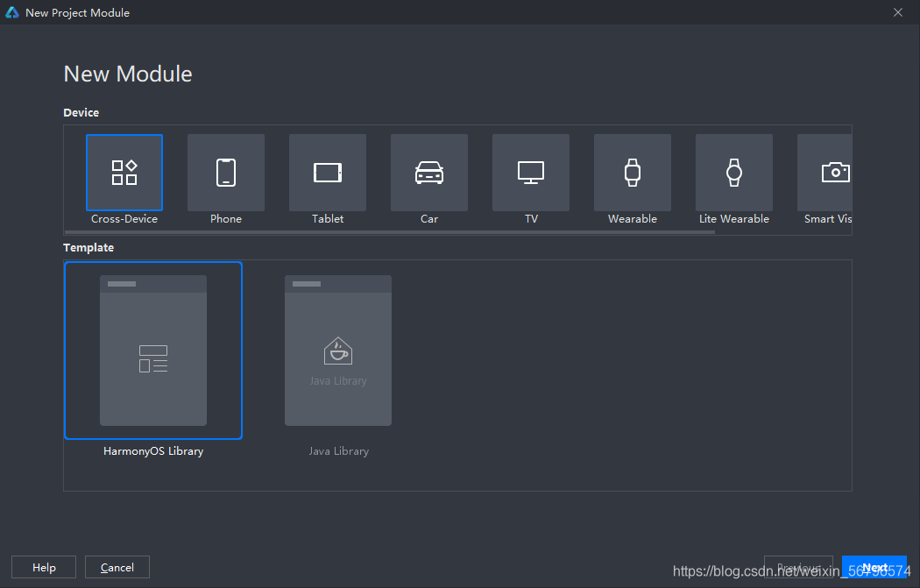
Task: Click the Help button
Action: (x=44, y=567)
